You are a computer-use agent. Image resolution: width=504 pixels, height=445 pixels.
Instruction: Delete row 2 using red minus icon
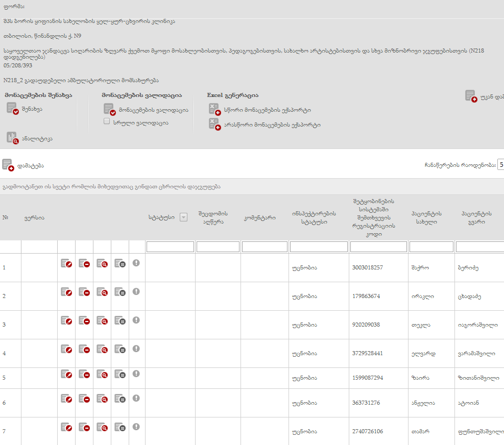[84, 292]
